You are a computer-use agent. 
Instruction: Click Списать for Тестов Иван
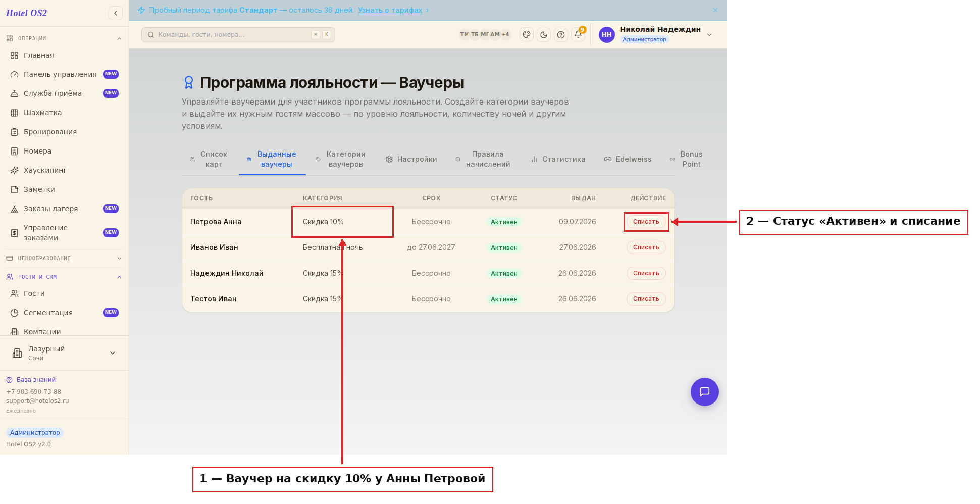(646, 299)
